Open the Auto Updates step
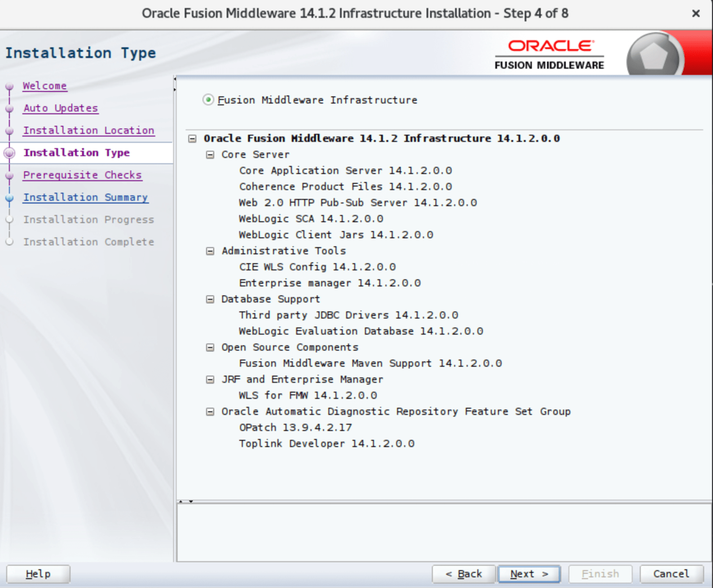The height and width of the screenshot is (588, 713). (61, 108)
